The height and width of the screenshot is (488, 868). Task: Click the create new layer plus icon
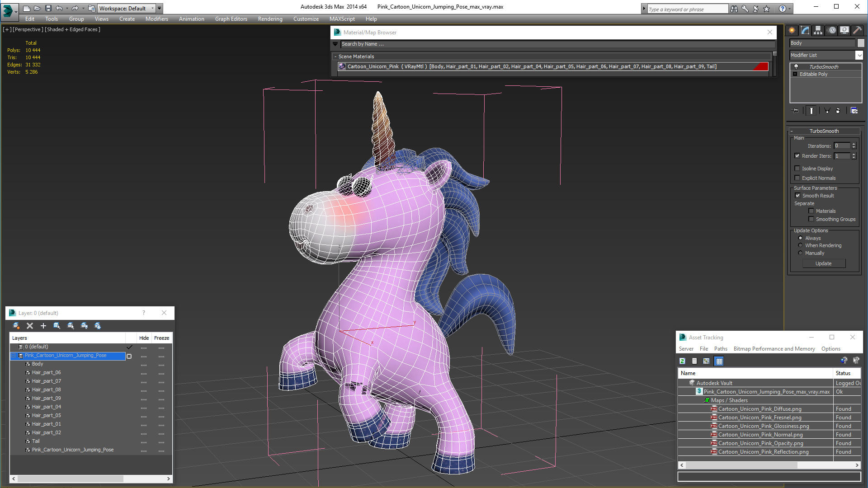[x=43, y=326]
